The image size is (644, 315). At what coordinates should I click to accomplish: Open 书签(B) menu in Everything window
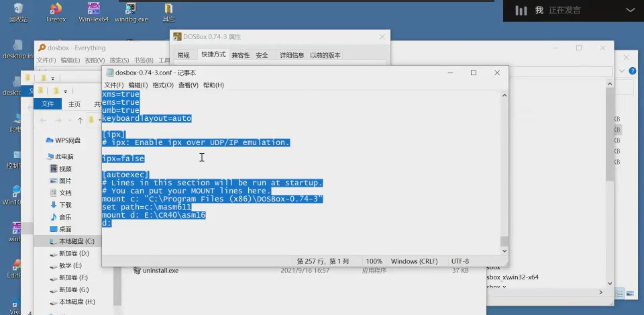[x=144, y=60]
